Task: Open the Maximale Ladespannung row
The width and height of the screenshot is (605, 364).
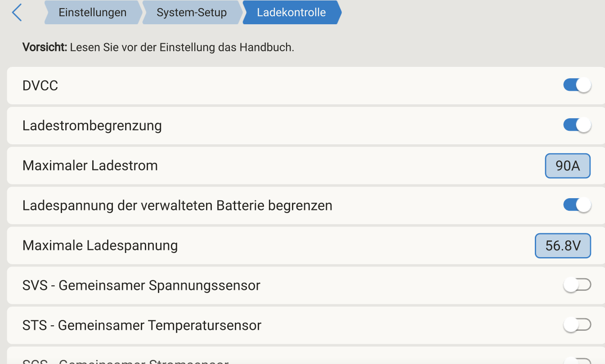Action: pyautogui.click(x=100, y=246)
